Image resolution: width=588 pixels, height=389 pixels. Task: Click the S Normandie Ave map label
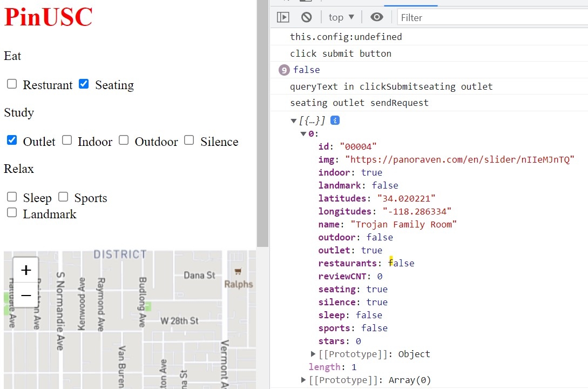click(x=60, y=311)
